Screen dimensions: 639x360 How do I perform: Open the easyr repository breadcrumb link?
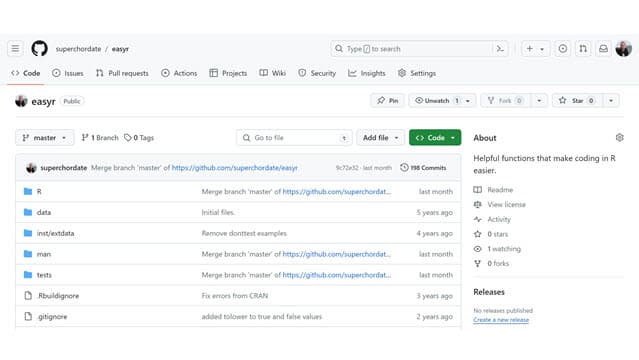120,49
